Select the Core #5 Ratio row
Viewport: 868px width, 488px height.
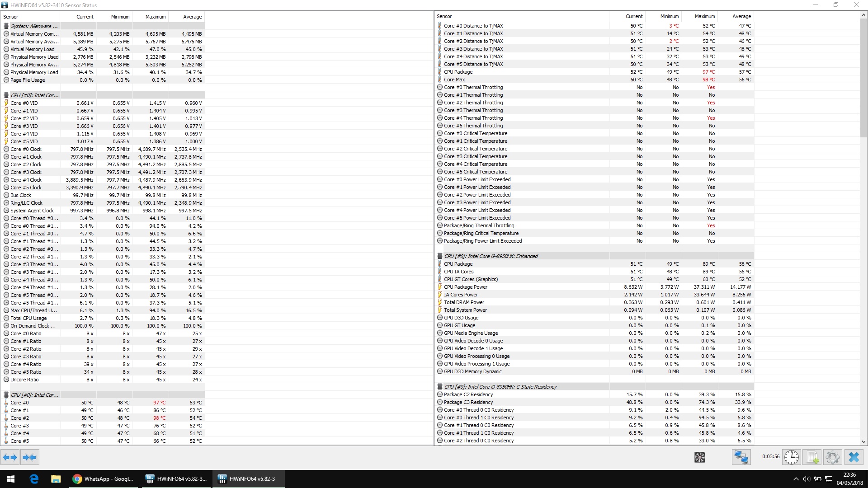[x=103, y=372]
